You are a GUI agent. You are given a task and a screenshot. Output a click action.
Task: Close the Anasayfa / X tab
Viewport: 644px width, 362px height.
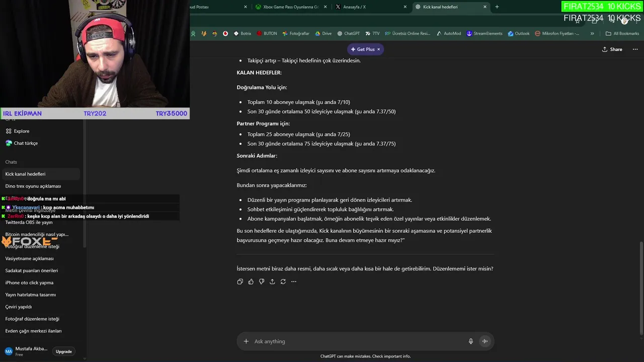pos(405,7)
